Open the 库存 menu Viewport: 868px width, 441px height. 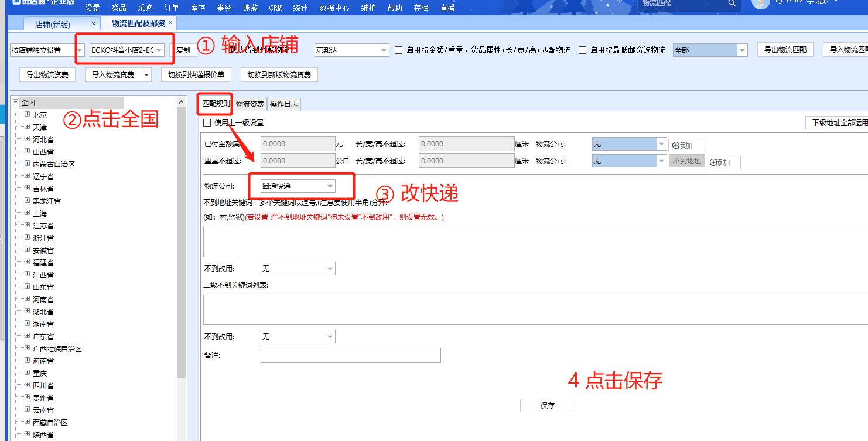click(x=198, y=8)
